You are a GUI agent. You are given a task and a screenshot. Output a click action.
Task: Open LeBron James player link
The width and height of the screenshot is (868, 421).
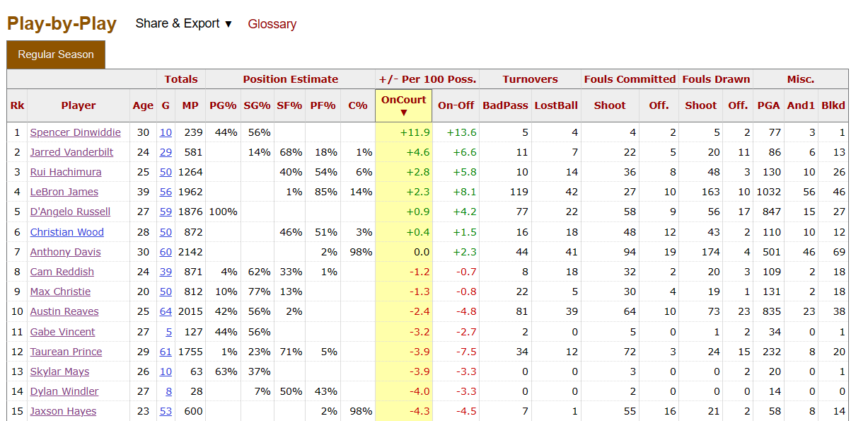pos(64,192)
